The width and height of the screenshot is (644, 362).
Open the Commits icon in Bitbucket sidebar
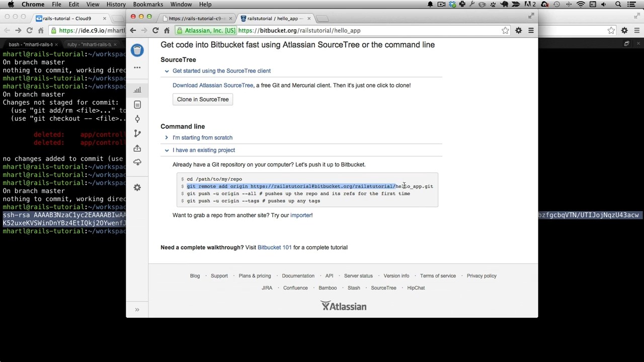tap(137, 119)
